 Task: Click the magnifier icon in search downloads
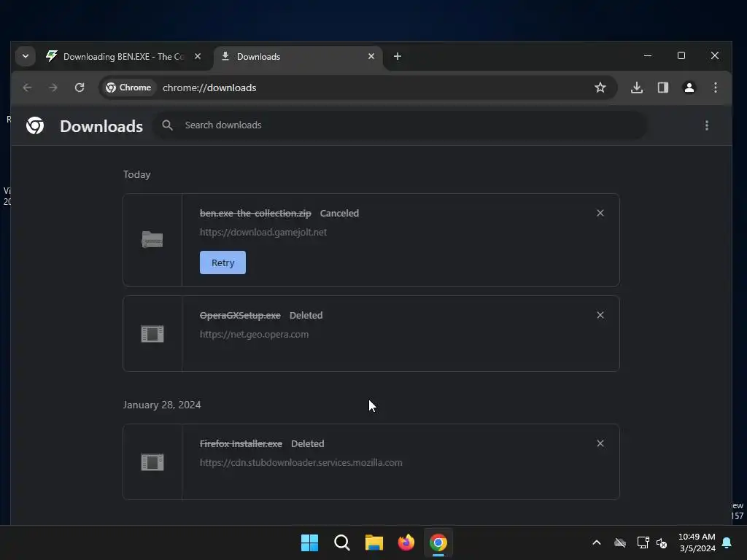click(167, 125)
